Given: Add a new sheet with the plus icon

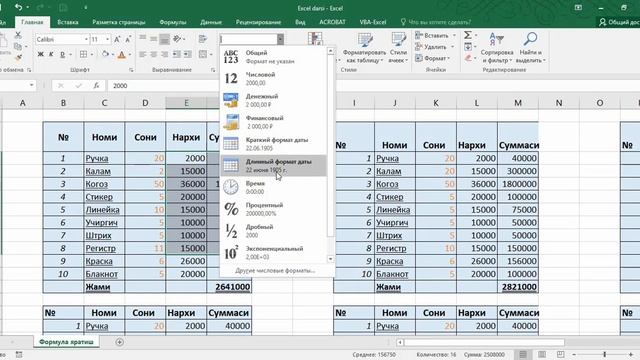Looking at the screenshot, I should click(x=120, y=342).
